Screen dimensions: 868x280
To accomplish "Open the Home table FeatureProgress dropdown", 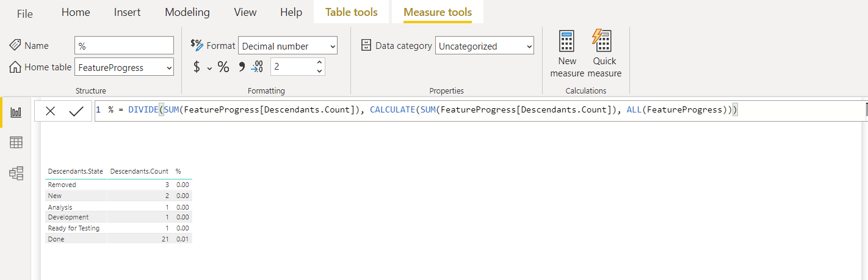I will click(x=125, y=67).
